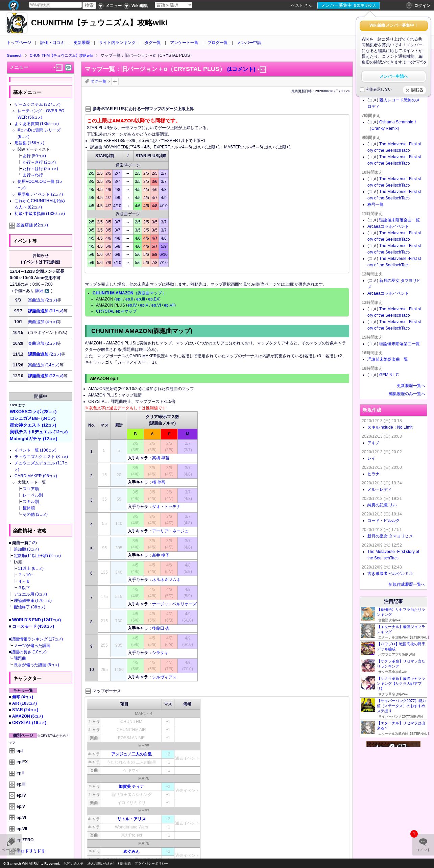Click the Gamerch logo icon in top bar
This screenshot has height=868, width=434.
tap(14, 5)
